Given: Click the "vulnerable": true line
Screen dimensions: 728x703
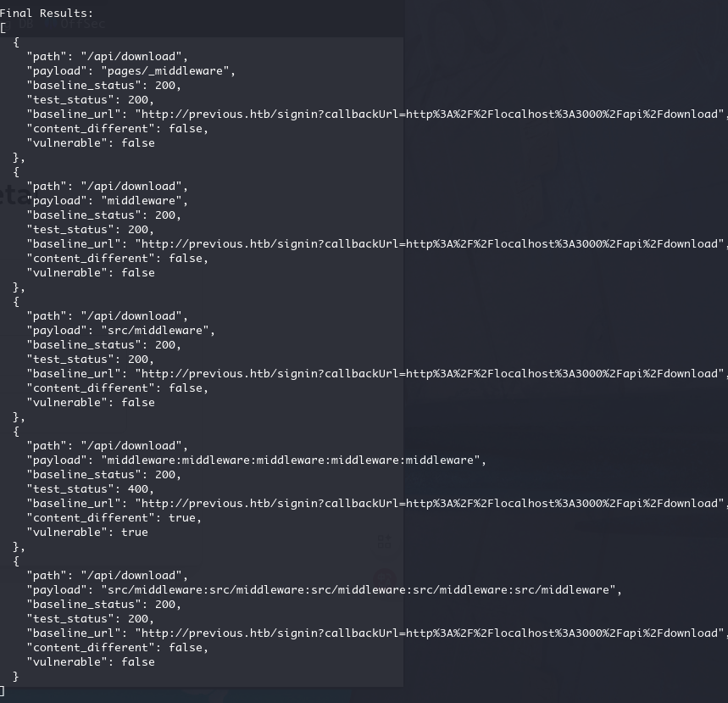Looking at the screenshot, I should point(87,532).
